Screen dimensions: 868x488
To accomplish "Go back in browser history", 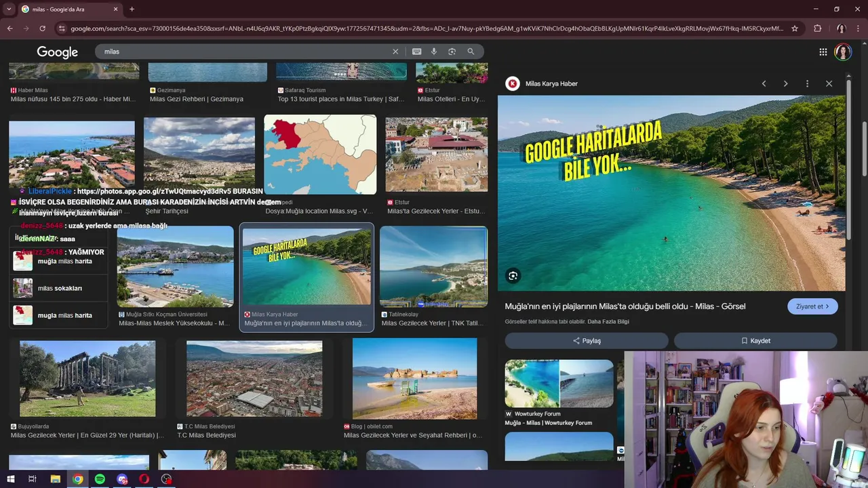I will point(9,28).
